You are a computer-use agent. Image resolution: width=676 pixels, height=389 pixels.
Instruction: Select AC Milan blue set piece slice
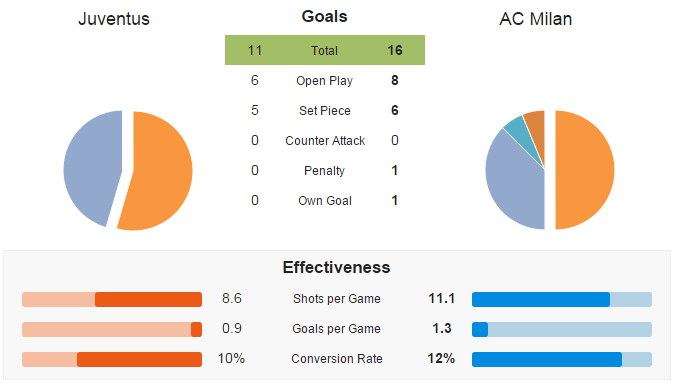(515, 183)
